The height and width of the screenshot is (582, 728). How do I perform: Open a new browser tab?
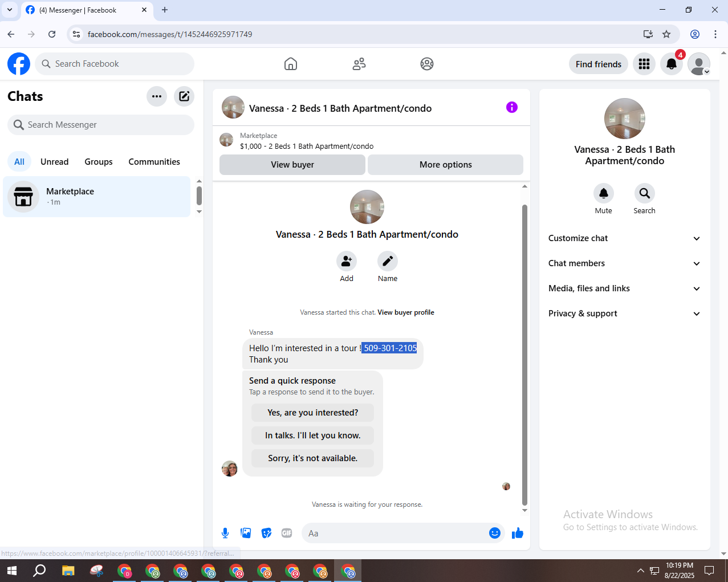pyautogui.click(x=165, y=10)
